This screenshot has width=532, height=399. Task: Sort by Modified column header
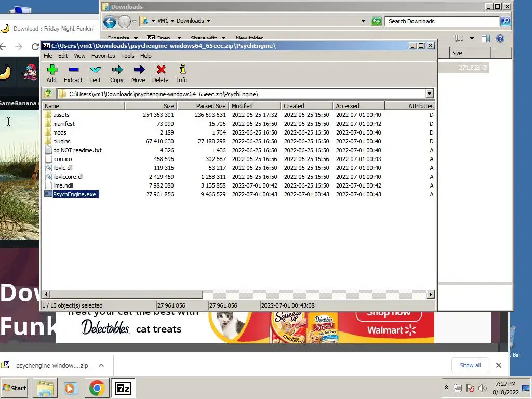pyautogui.click(x=255, y=106)
